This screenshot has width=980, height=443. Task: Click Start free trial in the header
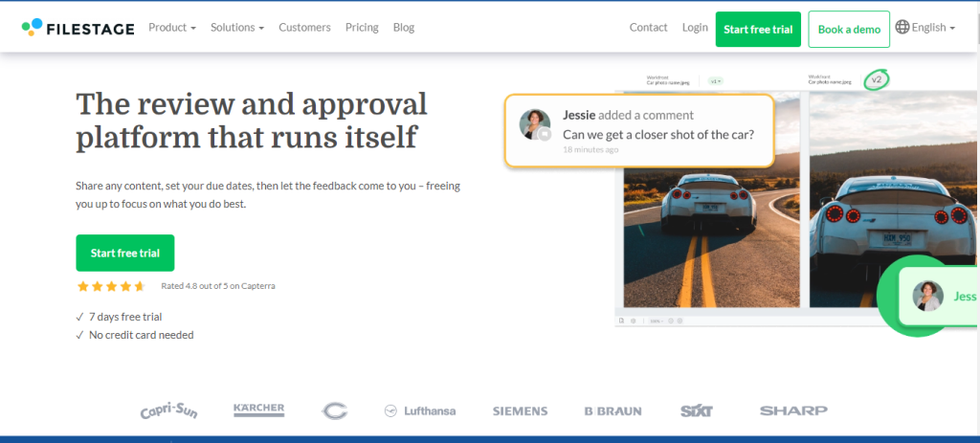(758, 30)
